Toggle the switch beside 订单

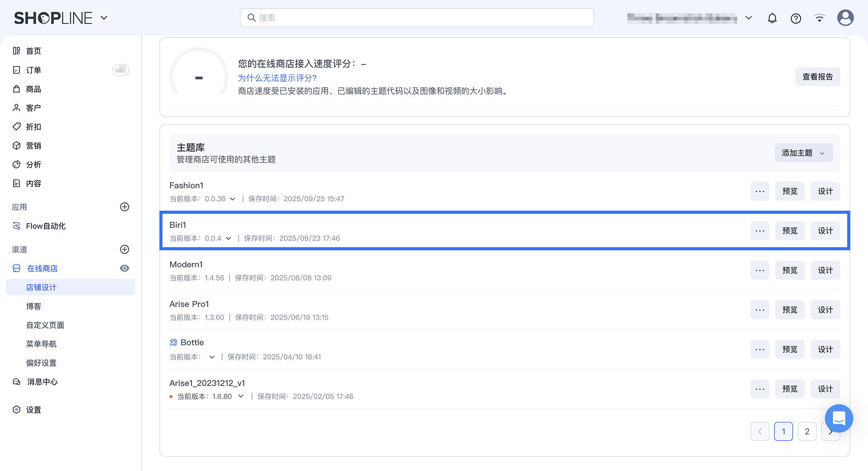(x=121, y=70)
